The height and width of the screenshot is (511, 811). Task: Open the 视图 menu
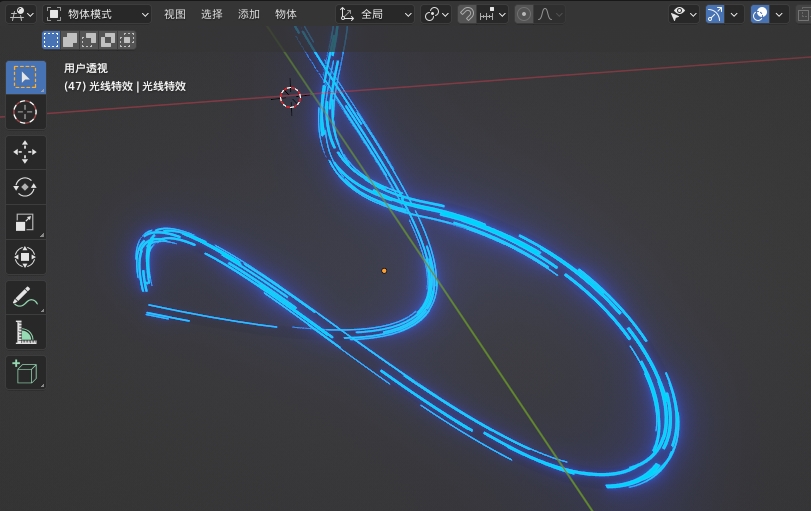coord(175,14)
